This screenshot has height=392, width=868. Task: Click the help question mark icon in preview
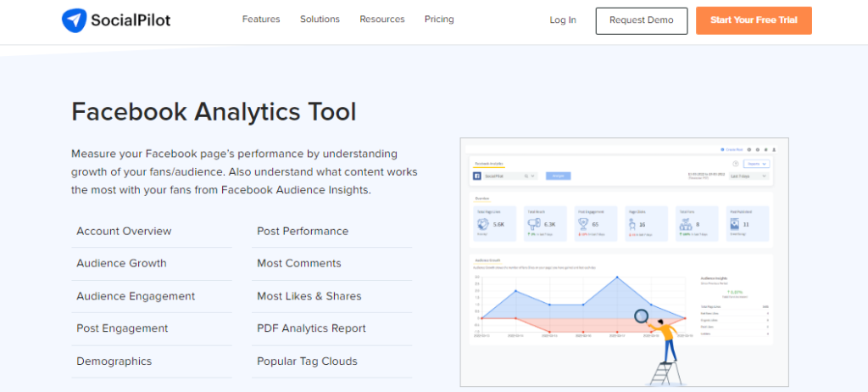pos(736,164)
